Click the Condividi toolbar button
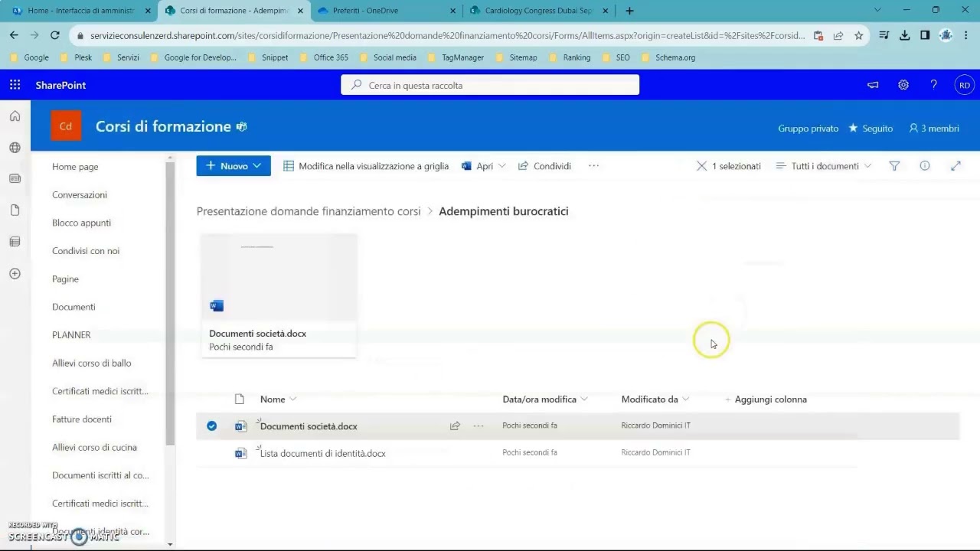This screenshot has height=551, width=980. (x=544, y=166)
